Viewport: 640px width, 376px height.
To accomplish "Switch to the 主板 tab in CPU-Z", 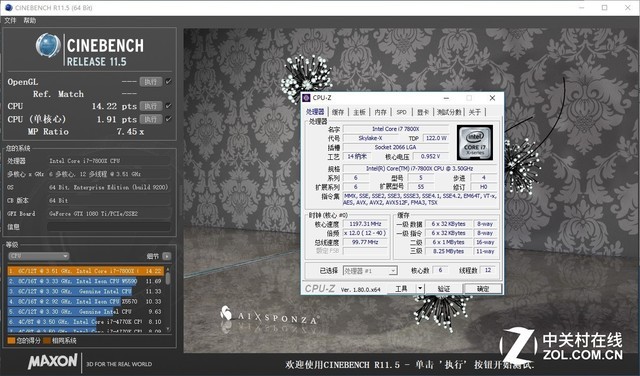I will coord(359,112).
